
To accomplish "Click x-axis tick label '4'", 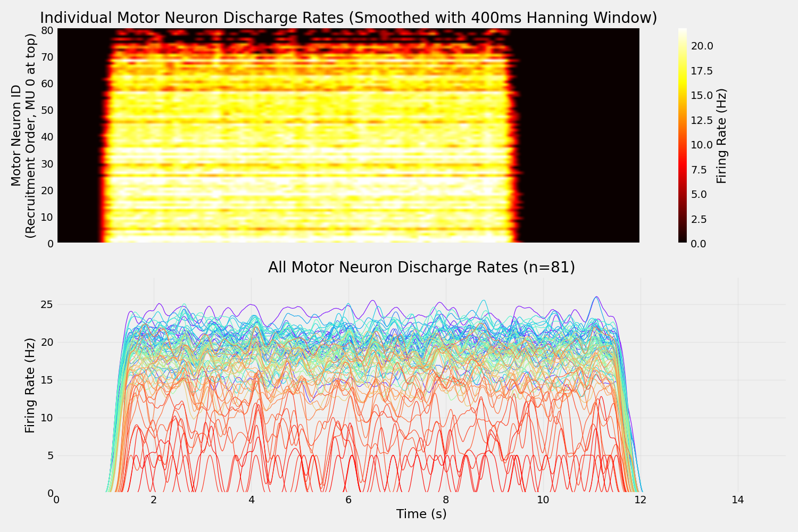I will pyautogui.click(x=251, y=500).
